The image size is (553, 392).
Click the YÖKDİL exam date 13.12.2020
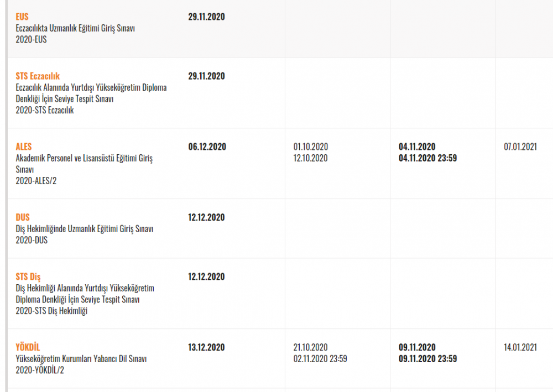207,347
